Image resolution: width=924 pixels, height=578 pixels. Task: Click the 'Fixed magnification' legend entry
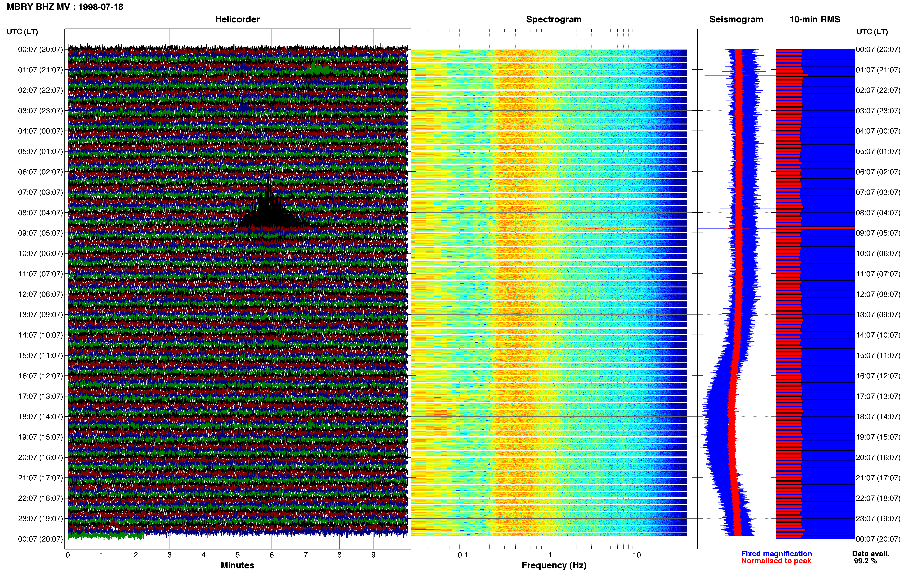tap(776, 554)
